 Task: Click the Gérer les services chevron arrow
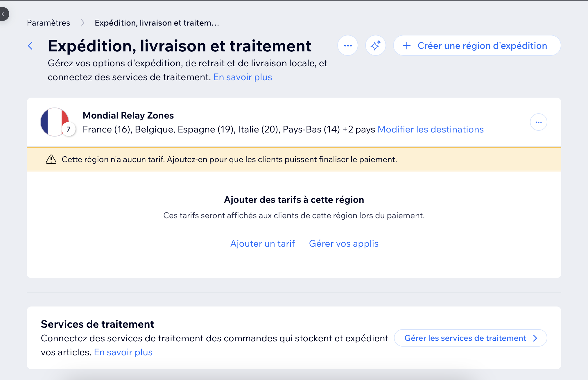coord(535,338)
